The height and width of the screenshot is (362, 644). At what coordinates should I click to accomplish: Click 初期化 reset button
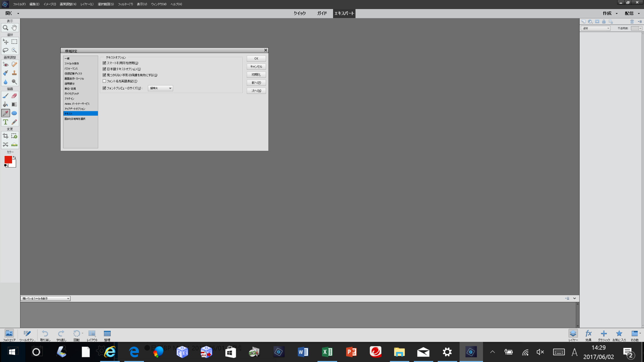coord(256,75)
